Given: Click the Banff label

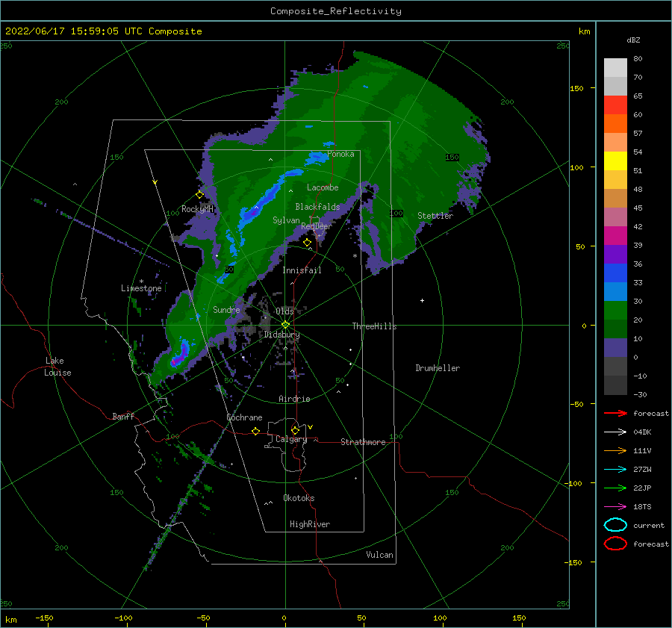Looking at the screenshot, I should [x=123, y=416].
